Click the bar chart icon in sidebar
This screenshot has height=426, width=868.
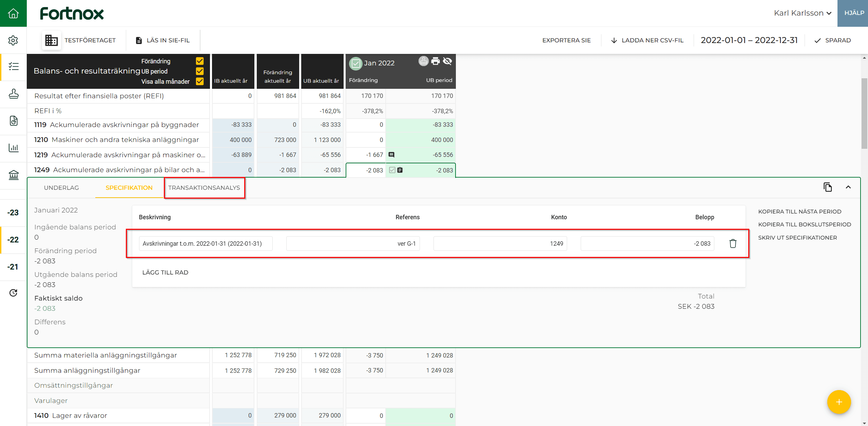(13, 148)
